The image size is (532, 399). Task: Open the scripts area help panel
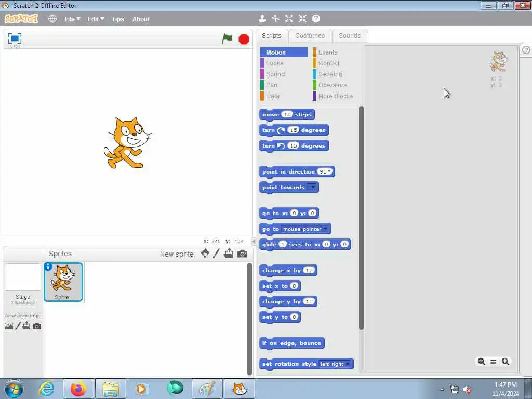pyautogui.click(x=526, y=50)
